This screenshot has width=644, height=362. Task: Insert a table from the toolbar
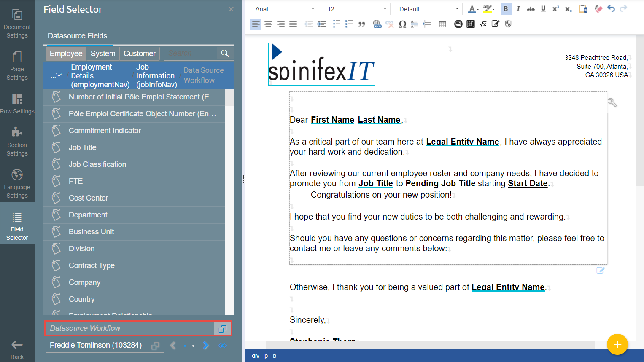(x=442, y=24)
